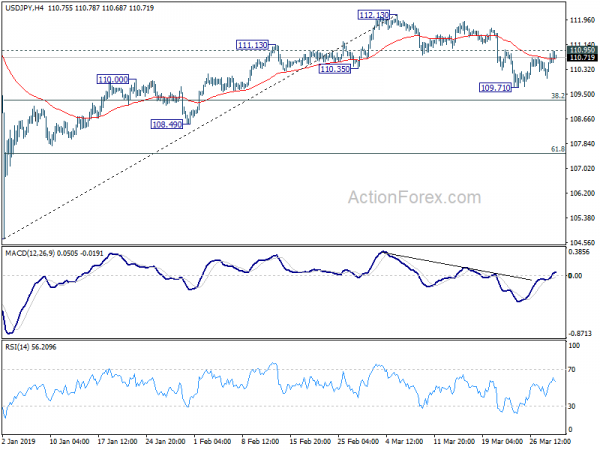Viewport: 600px width, 450px height.
Task: Click the RSI 70 level axis label
Action: (x=574, y=370)
